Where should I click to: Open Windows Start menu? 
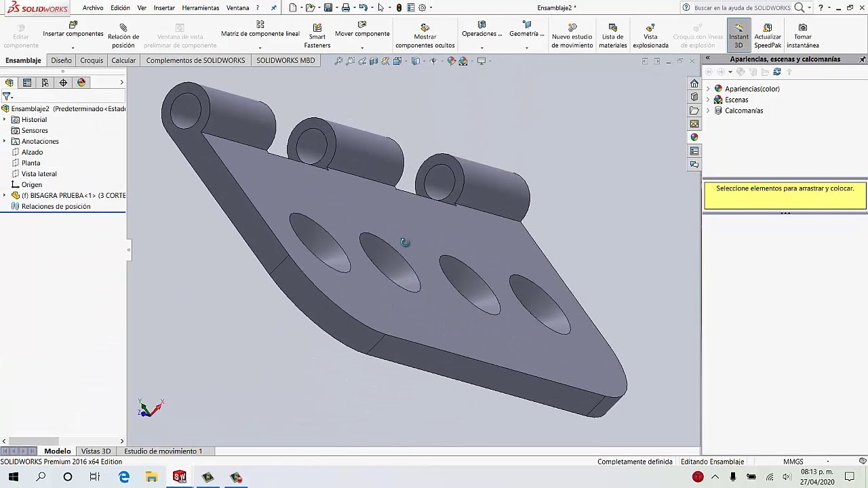[x=13, y=477]
